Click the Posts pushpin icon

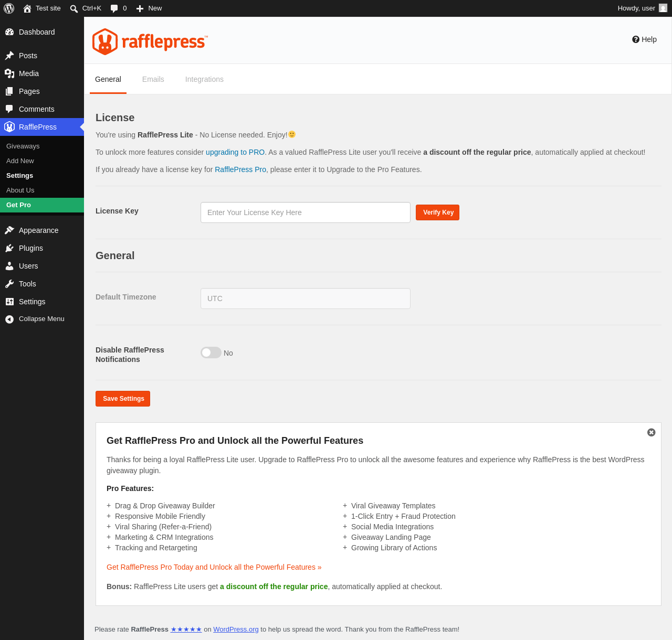point(9,56)
